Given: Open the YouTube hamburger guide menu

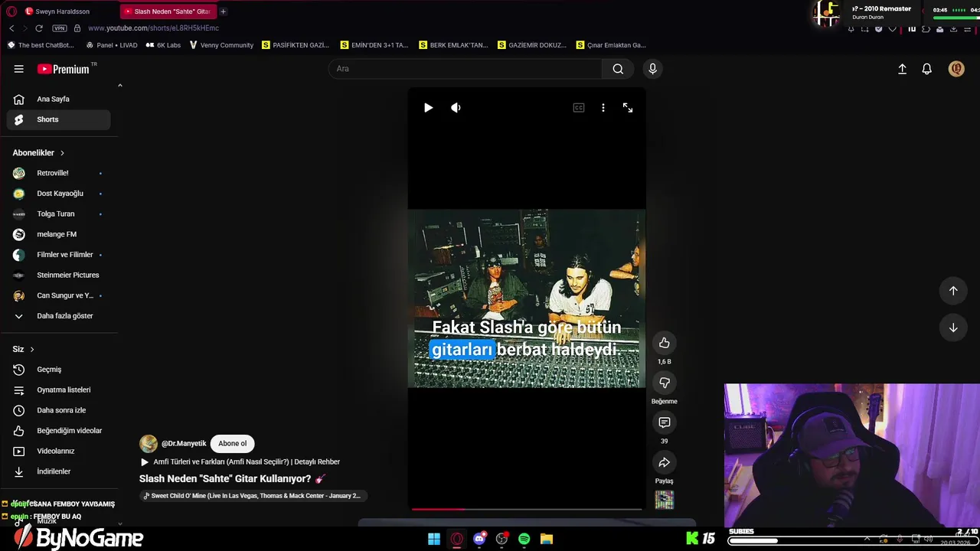Looking at the screenshot, I should 18,69.
